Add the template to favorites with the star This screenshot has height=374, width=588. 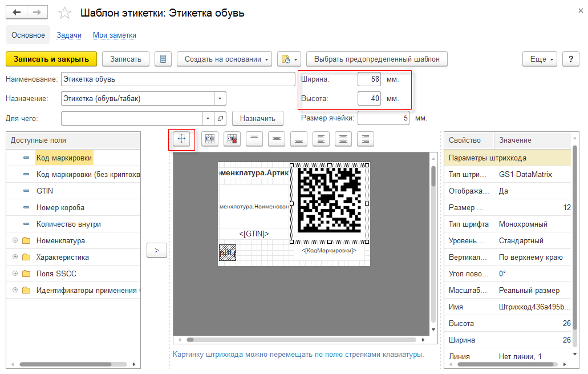[64, 13]
